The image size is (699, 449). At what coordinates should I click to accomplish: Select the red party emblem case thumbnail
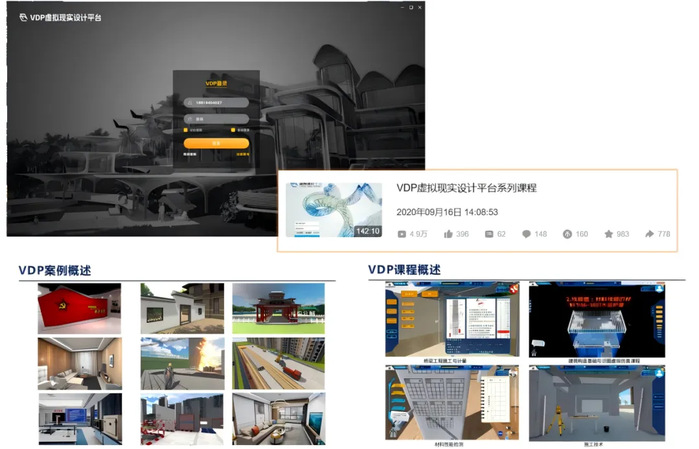79,308
